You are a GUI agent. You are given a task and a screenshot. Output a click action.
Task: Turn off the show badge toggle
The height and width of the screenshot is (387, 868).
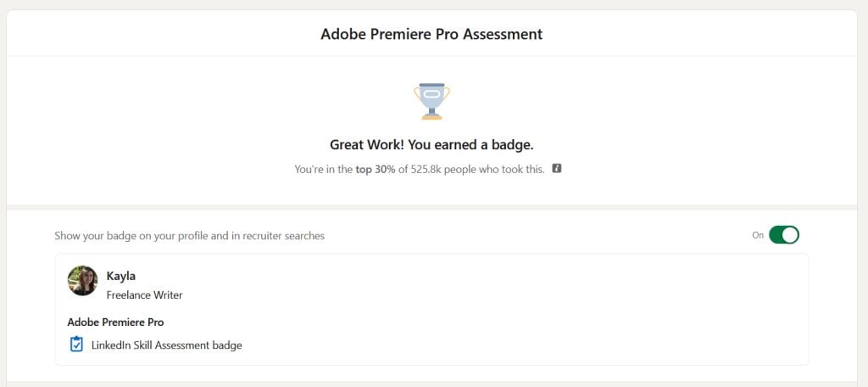point(784,235)
